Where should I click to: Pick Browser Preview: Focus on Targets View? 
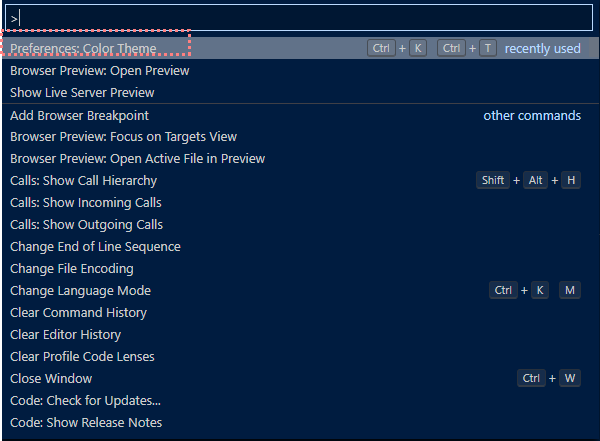click(x=300, y=137)
